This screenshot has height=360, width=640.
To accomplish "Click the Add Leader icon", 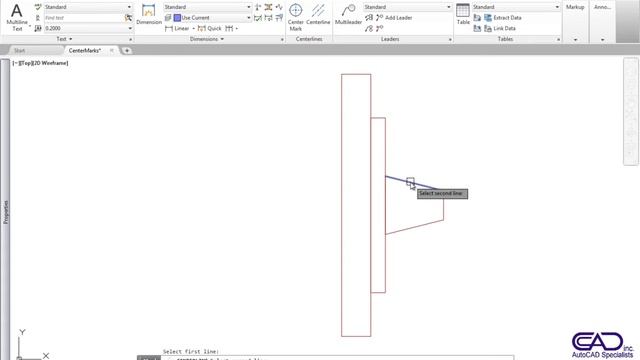I will coord(379,18).
